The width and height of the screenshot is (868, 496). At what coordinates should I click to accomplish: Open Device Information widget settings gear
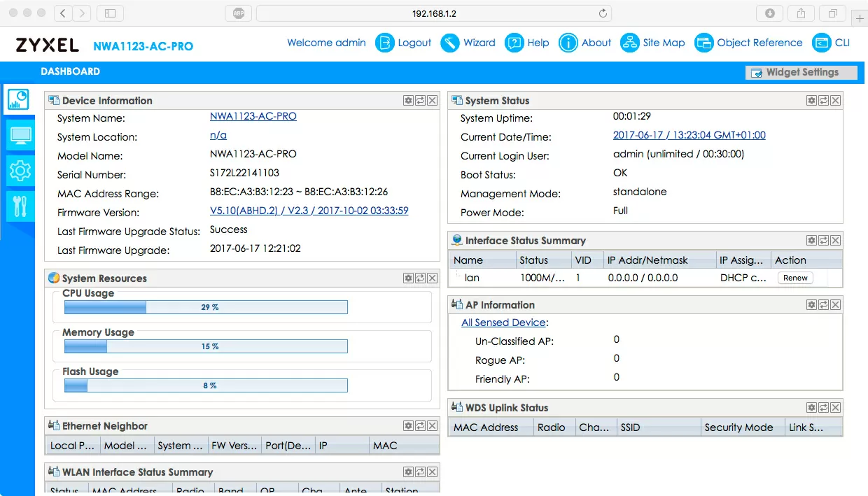coord(408,101)
